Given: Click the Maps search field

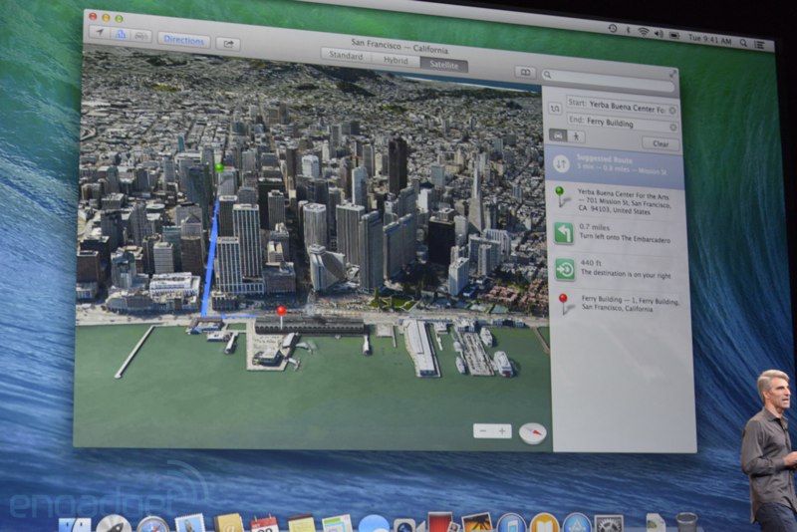Looking at the screenshot, I should (609, 80).
